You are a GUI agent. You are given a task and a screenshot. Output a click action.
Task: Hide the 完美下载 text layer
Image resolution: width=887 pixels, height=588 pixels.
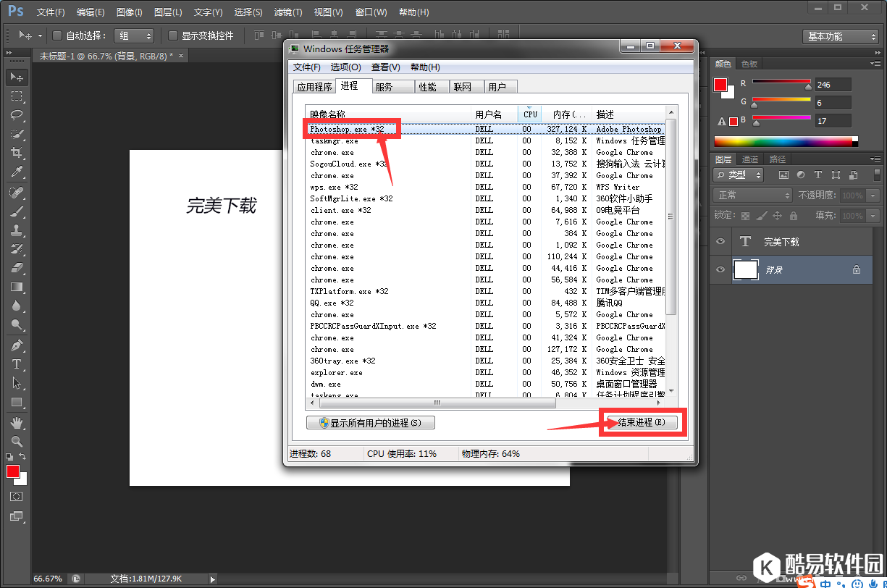click(720, 242)
